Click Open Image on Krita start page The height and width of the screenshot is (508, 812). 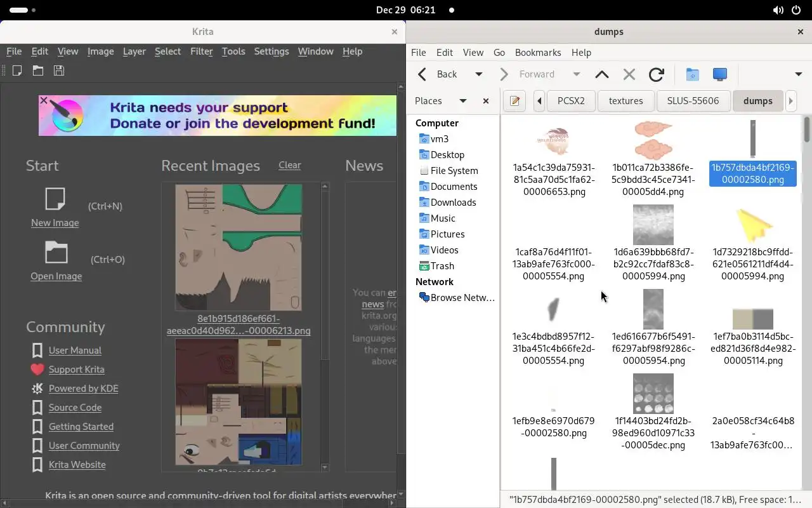(x=56, y=276)
